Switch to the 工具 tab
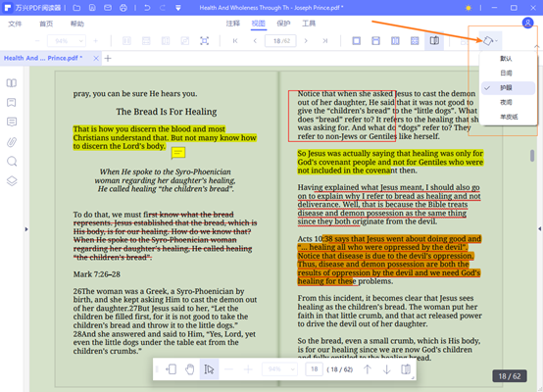This screenshot has width=543, height=392. pos(309,24)
